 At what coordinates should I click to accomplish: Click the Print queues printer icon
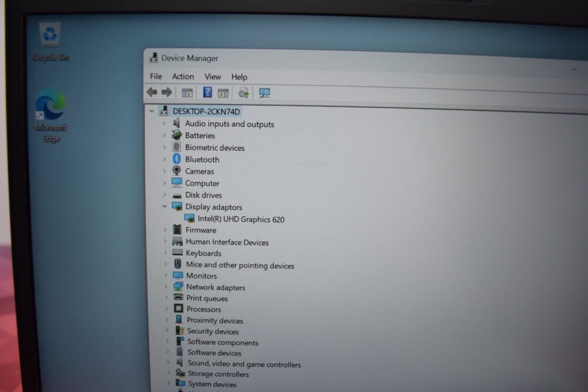pos(178,297)
